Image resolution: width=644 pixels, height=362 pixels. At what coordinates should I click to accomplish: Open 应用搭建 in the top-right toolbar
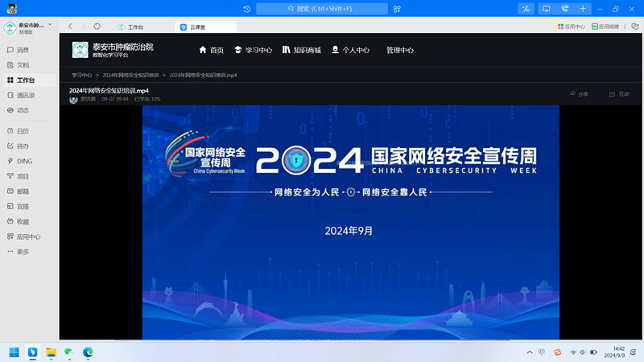point(605,27)
